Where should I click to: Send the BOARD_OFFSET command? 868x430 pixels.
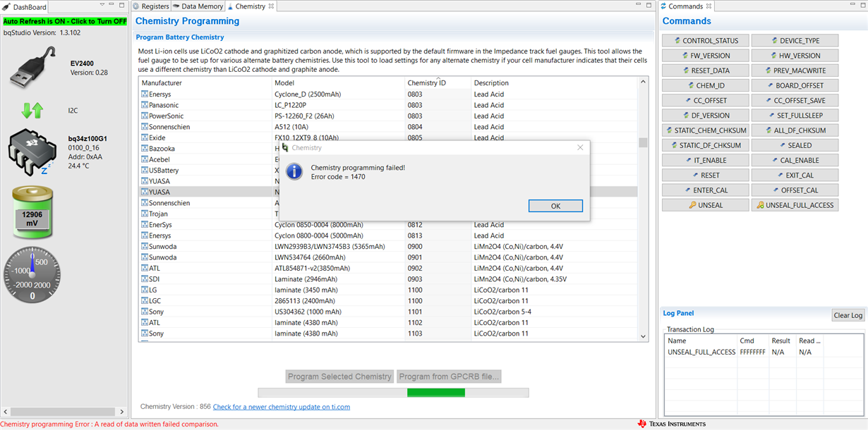[795, 85]
